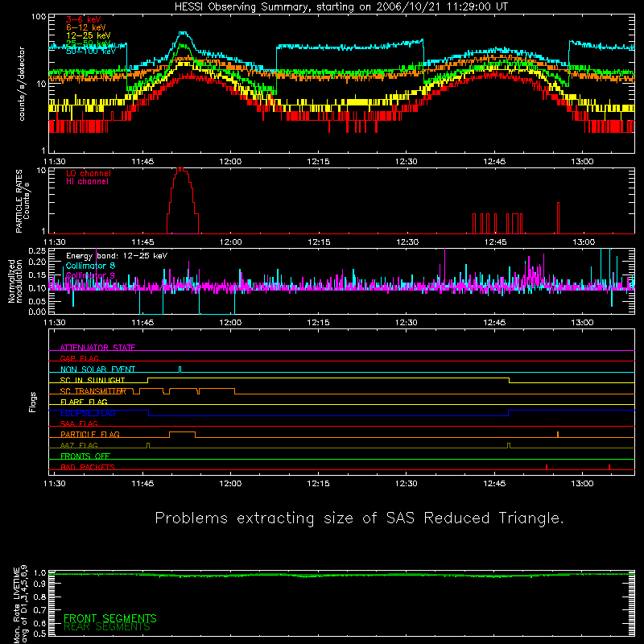Click the last BAD PACKETS tick after 13:00
This screenshot has height=644, width=644.
point(609,467)
